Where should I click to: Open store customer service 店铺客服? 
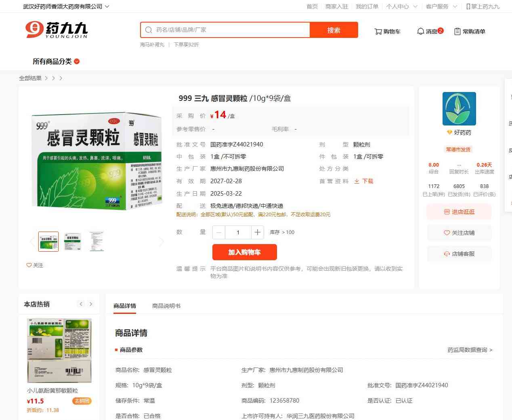click(459, 254)
